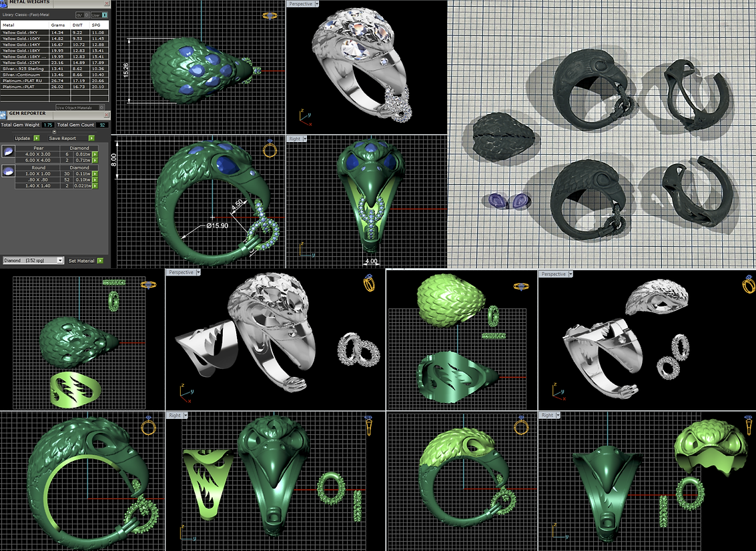Screen dimensions: 756x551
Task: Click green arrow for 0.10tw round diamonds
Action: tap(94, 179)
